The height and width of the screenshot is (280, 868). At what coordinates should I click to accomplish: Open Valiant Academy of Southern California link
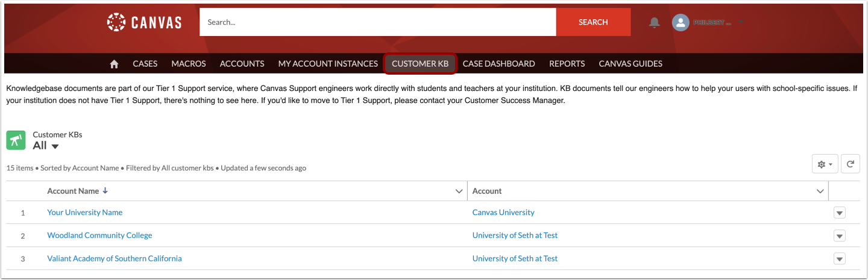tap(115, 258)
